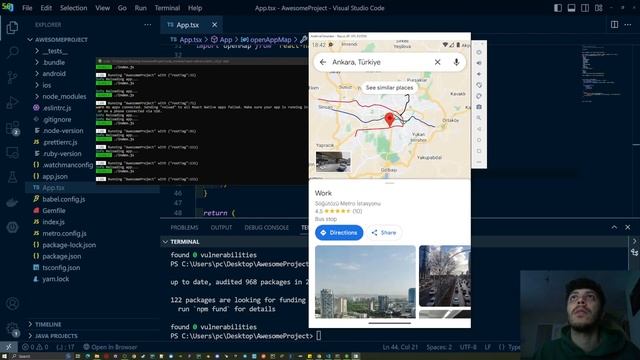This screenshot has height=360, width=640.
Task: Click emulator volume down icon
Action: pos(479,74)
